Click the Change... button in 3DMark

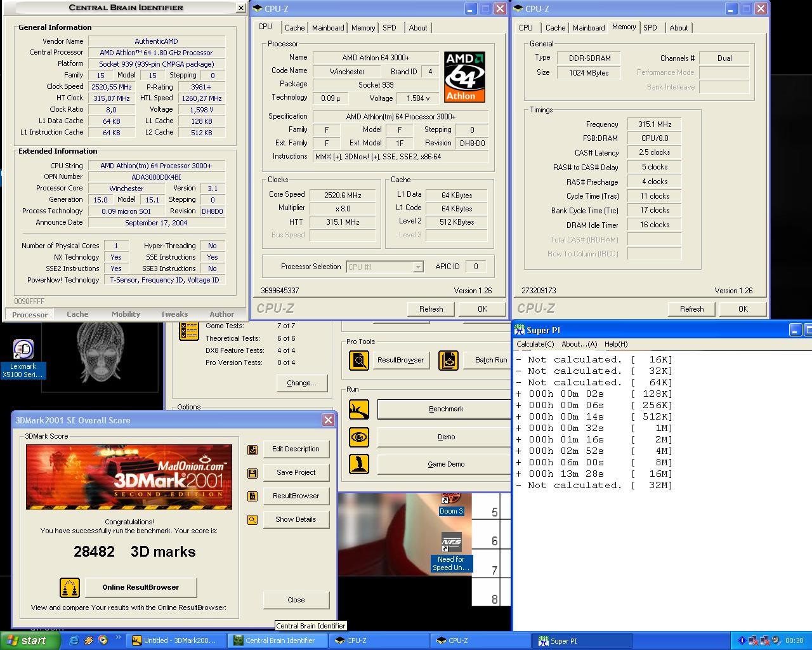pos(301,383)
